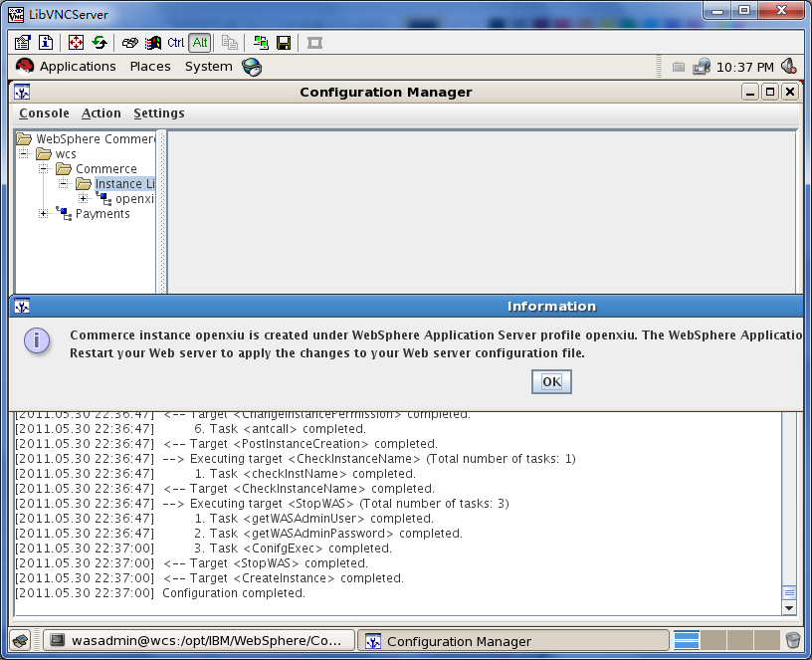The image size is (812, 660).
Task: Click Information dialog title bar icon
Action: click(x=22, y=307)
